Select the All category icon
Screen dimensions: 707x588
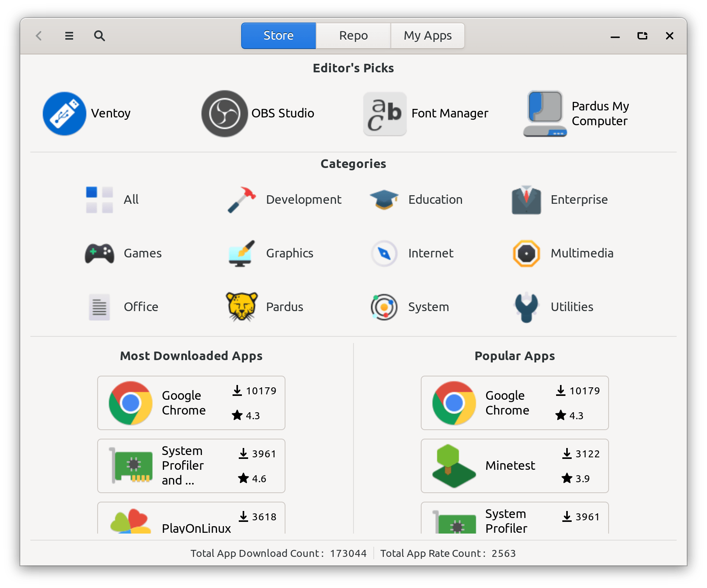[100, 200]
